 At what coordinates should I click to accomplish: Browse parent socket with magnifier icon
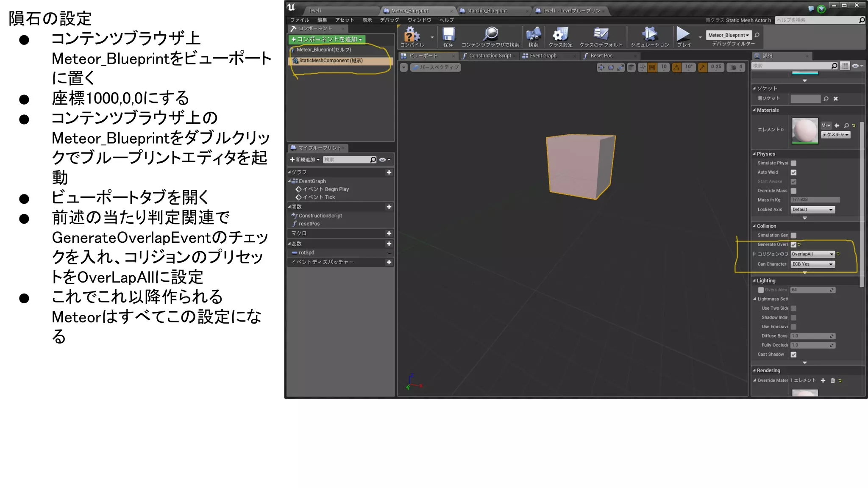[826, 99]
